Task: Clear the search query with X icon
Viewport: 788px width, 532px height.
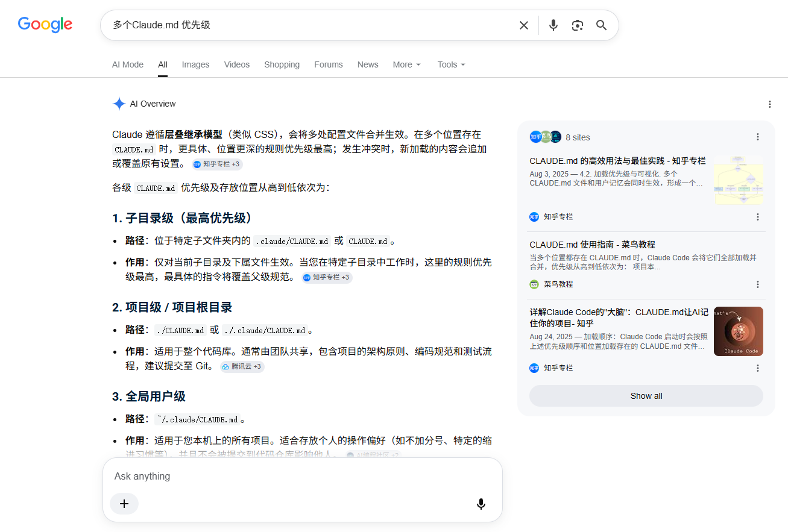Action: [x=524, y=25]
